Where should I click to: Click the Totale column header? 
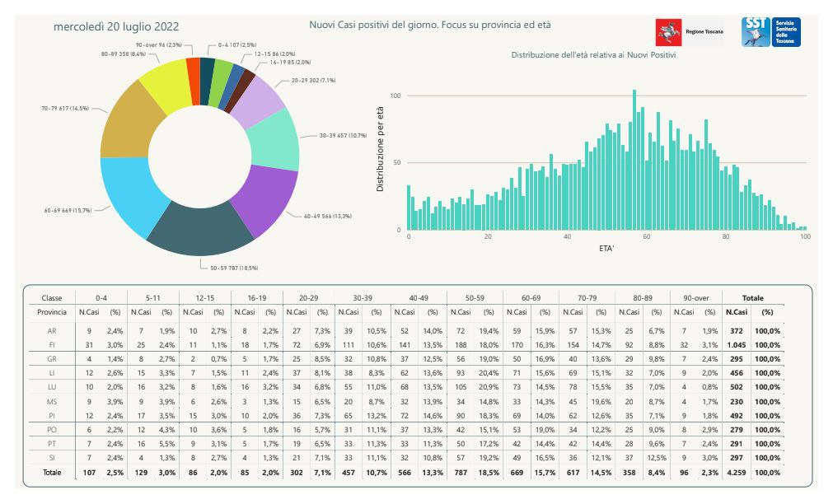(753, 298)
